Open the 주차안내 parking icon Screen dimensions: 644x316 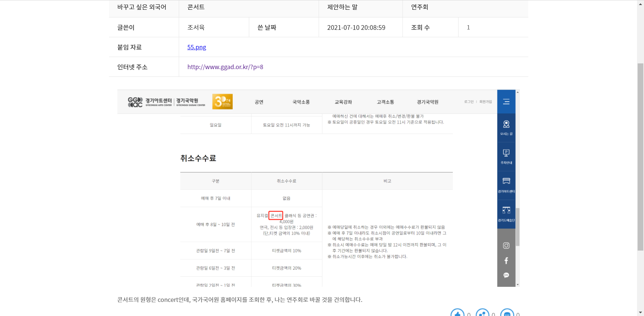tap(506, 153)
